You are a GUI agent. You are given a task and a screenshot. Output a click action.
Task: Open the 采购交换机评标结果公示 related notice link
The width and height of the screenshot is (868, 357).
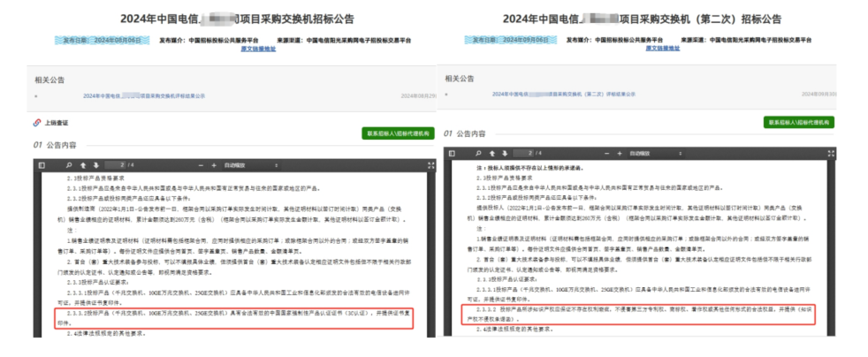tap(144, 95)
